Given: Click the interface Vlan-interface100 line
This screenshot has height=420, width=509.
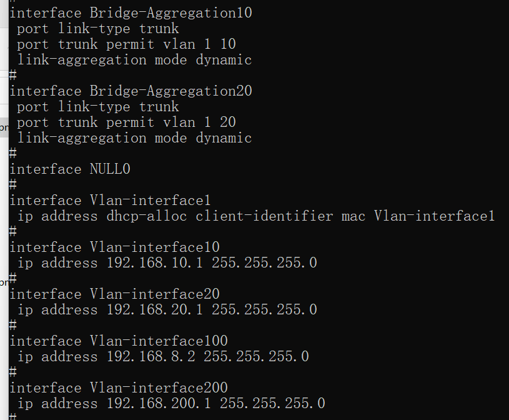Looking at the screenshot, I should pyautogui.click(x=118, y=341).
